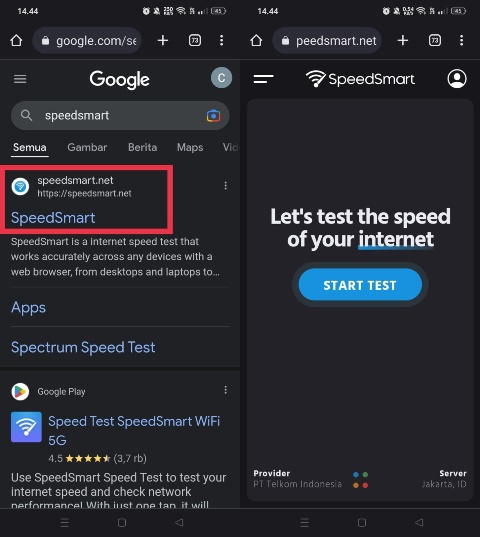Screen dimensions: 480x537
Task: Open SpeedSmart site navigation menu
Action: (263, 79)
